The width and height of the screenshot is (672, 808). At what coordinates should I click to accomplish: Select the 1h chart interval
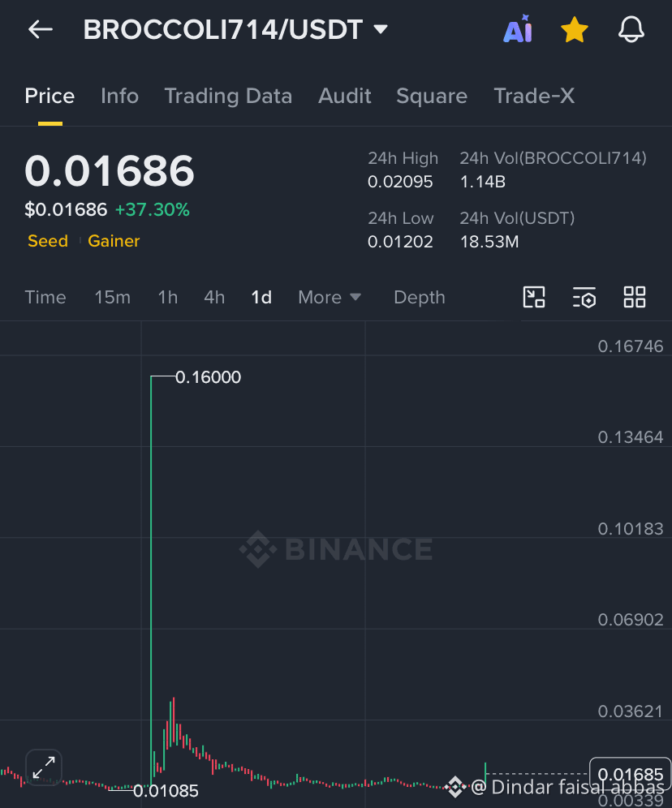167,298
